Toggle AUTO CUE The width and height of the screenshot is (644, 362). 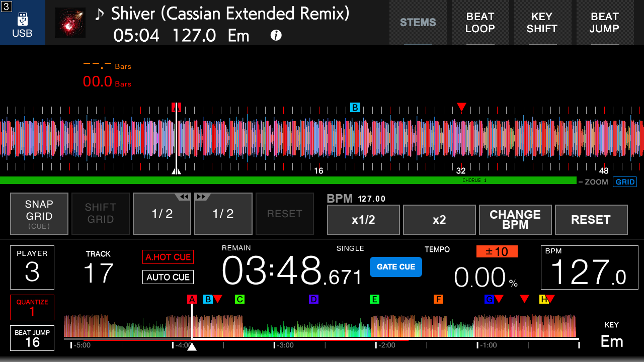click(x=168, y=277)
